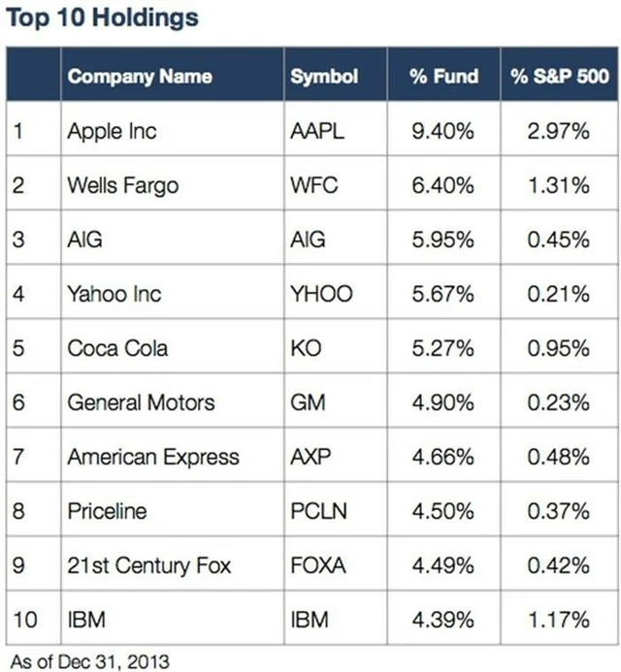
Task: Click the YHOO ticker symbol
Action: 321,294
